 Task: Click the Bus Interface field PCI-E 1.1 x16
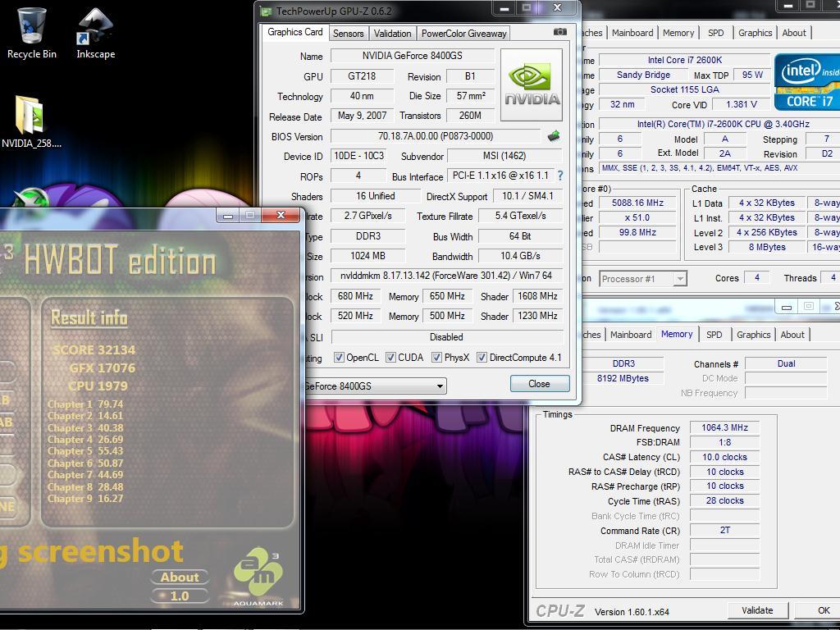click(x=500, y=176)
